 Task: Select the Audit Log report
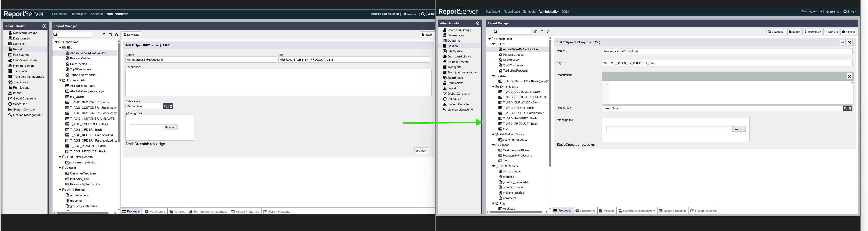[509, 209]
